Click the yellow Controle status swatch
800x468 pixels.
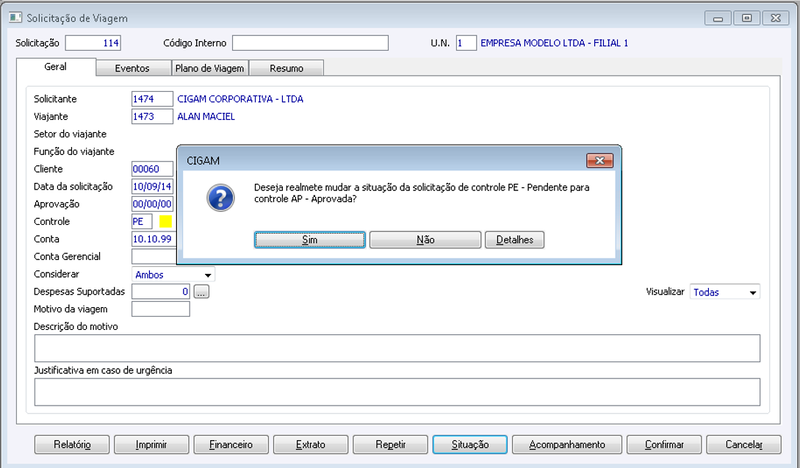tap(166, 221)
